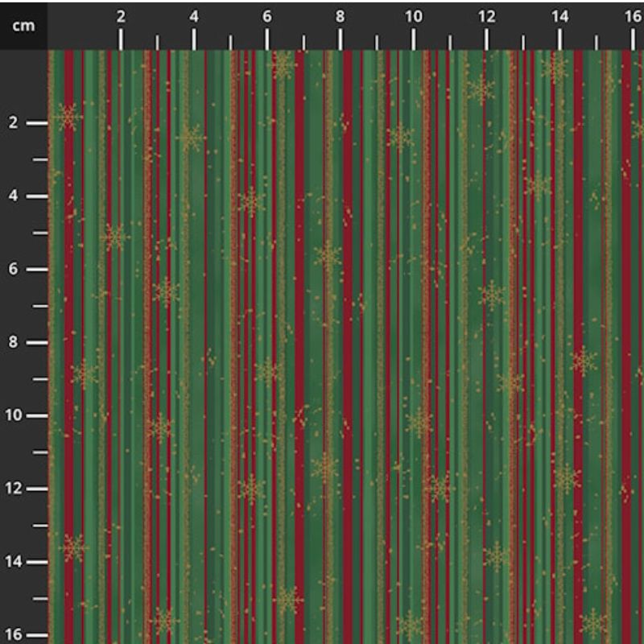Click the 16 mark on left ruler
The image size is (644, 644).
pyautogui.click(x=13, y=634)
